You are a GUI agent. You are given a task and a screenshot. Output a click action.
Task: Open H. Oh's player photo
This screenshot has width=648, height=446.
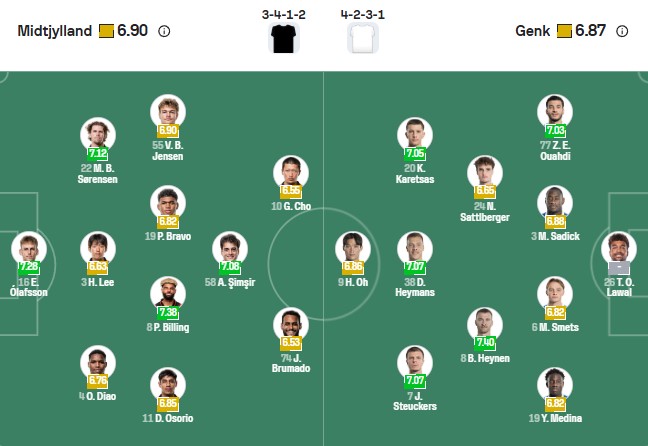(x=353, y=248)
